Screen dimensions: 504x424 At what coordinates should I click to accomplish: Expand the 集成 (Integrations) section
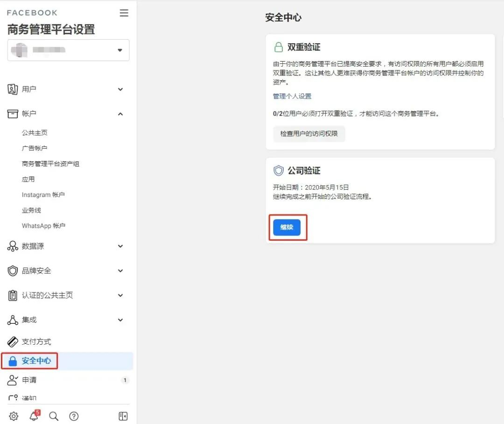pyautogui.click(x=120, y=320)
